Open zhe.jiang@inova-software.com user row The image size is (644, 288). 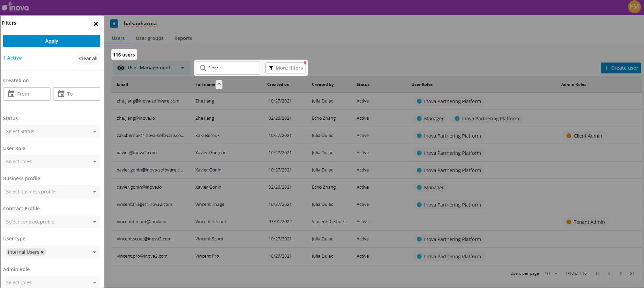[376, 101]
